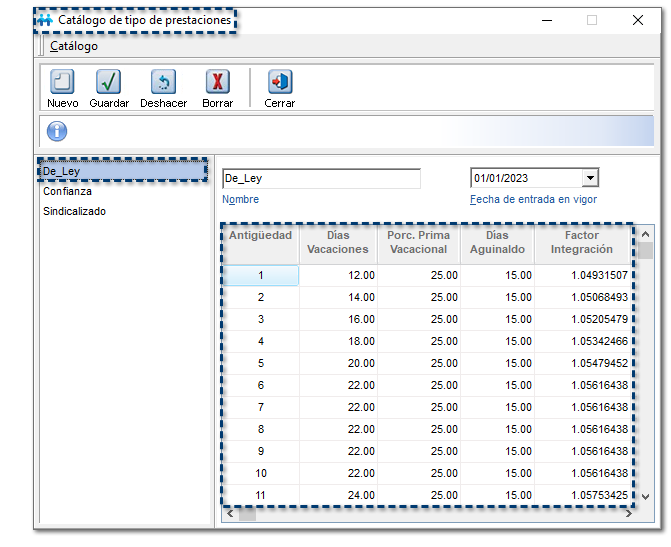Image resolution: width=671 pixels, height=547 pixels.
Task: Open the Catálogo menu
Action: (74, 46)
